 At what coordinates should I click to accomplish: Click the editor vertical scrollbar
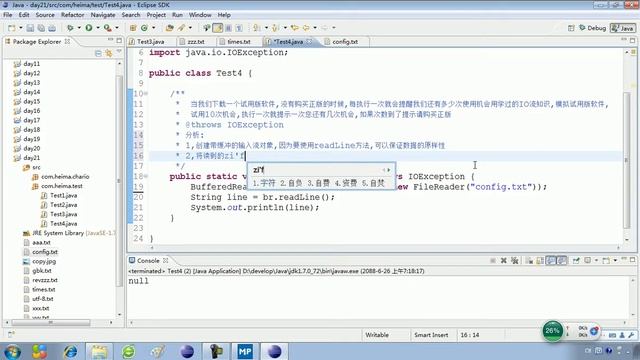627,159
